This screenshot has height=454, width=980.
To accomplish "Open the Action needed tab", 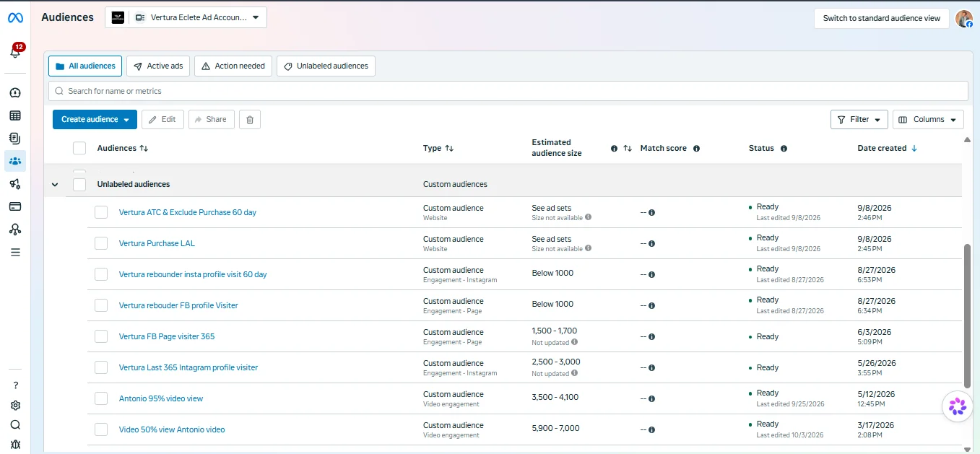I will coord(233,66).
